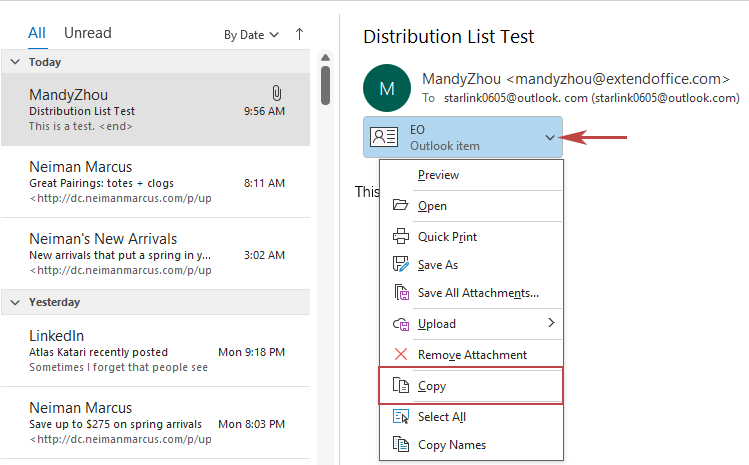The width and height of the screenshot is (749, 465).
Task: Toggle sort order with the up arrow
Action: click(x=299, y=34)
